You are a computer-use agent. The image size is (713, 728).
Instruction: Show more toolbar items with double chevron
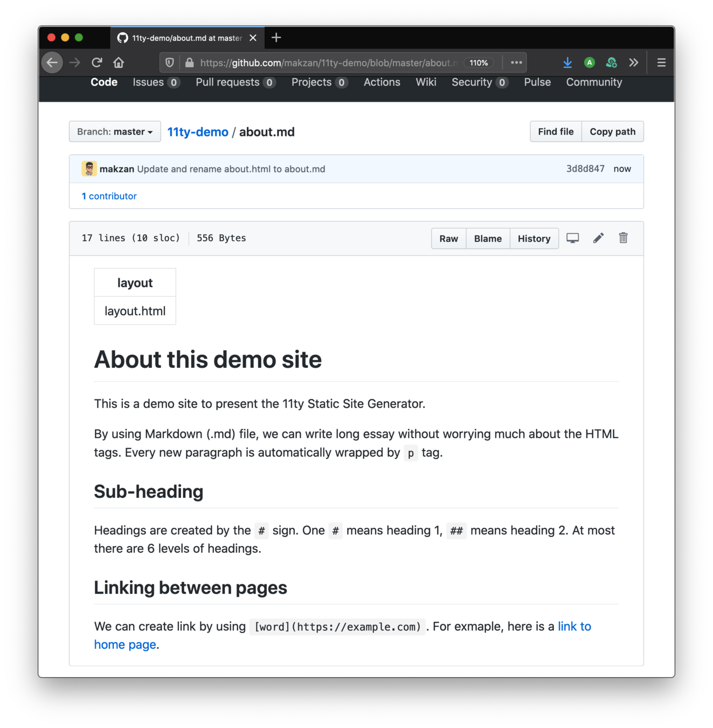coord(634,63)
